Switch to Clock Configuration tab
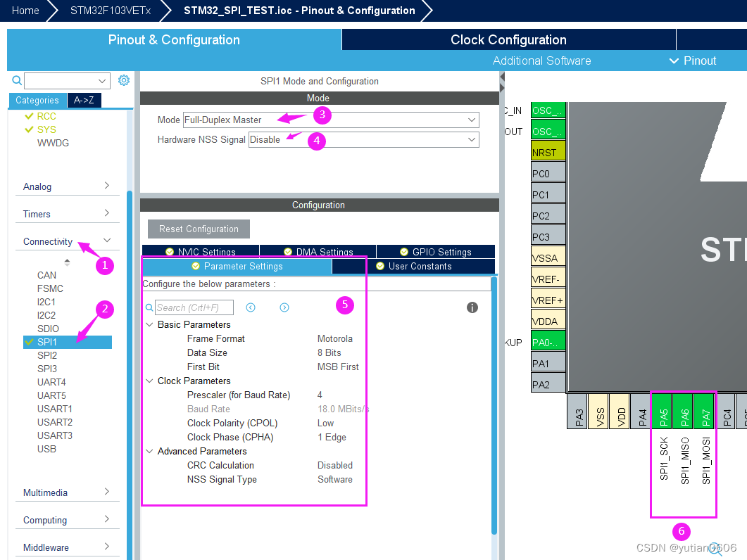The width and height of the screenshot is (747, 560). coord(509,39)
